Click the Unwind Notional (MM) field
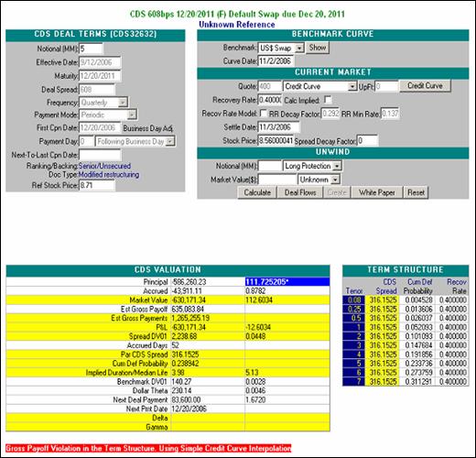Image resolution: width=476 pixels, height=458 pixels. 270,166
